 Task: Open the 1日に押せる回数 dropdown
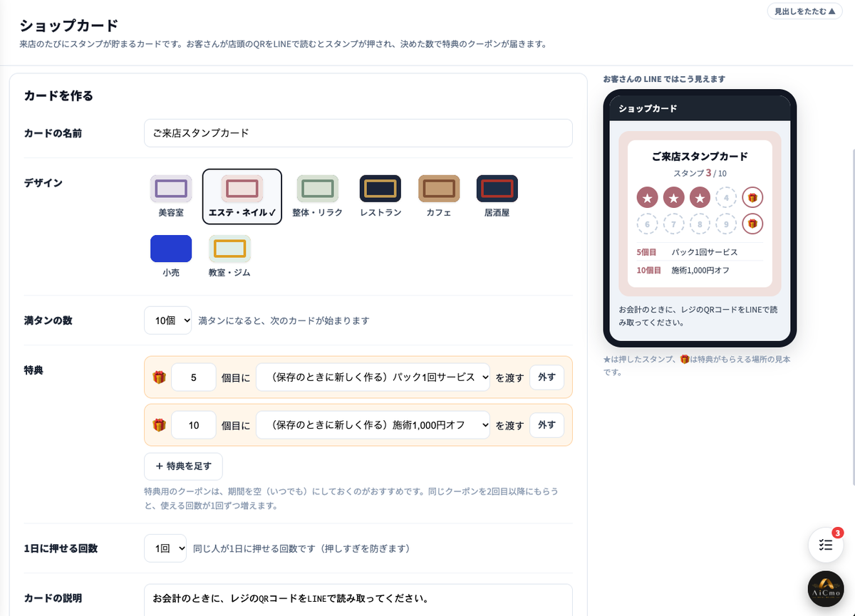click(x=165, y=548)
